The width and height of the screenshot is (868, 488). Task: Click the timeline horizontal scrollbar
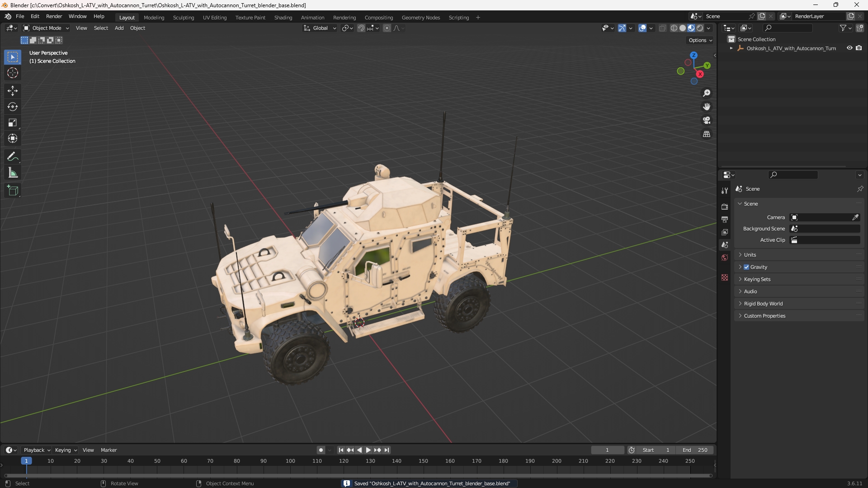click(358, 475)
